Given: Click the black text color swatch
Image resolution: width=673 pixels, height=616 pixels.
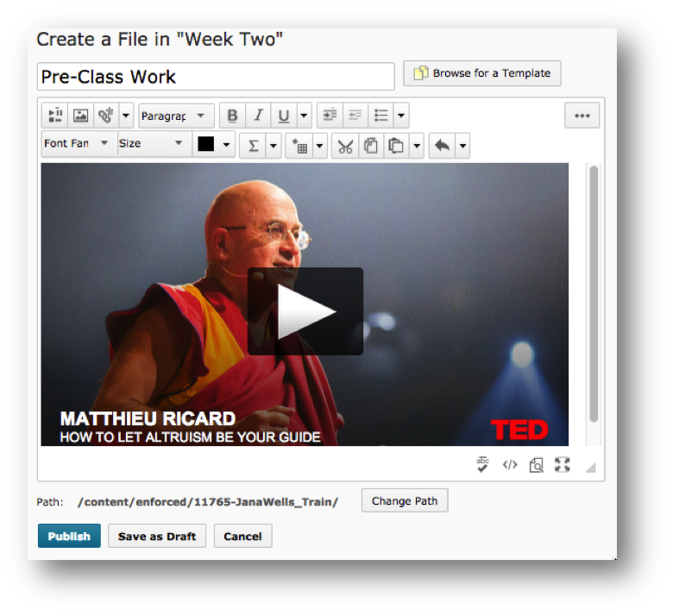Looking at the screenshot, I should pyautogui.click(x=205, y=144).
